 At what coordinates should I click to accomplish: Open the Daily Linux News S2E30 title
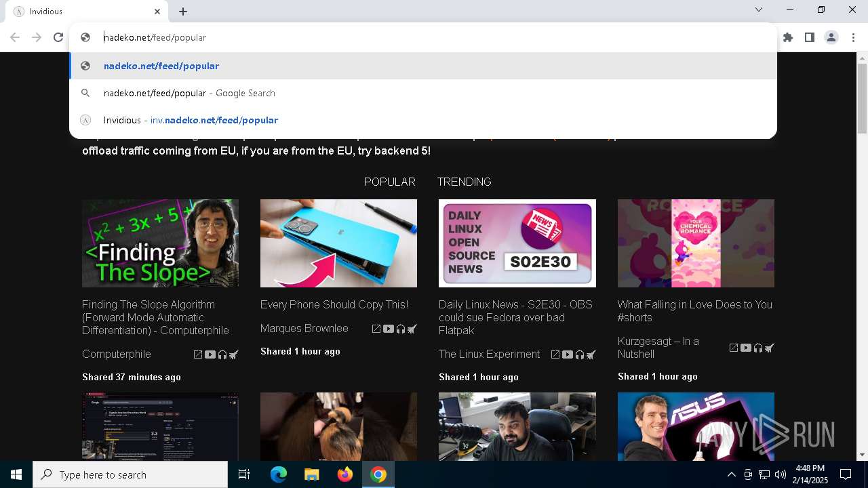click(515, 317)
